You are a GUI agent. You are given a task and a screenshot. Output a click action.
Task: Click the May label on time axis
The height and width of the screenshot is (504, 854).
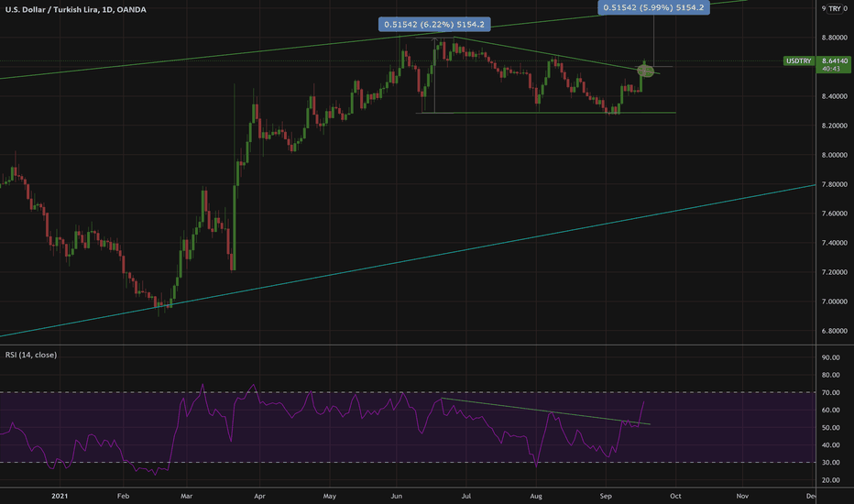330,496
